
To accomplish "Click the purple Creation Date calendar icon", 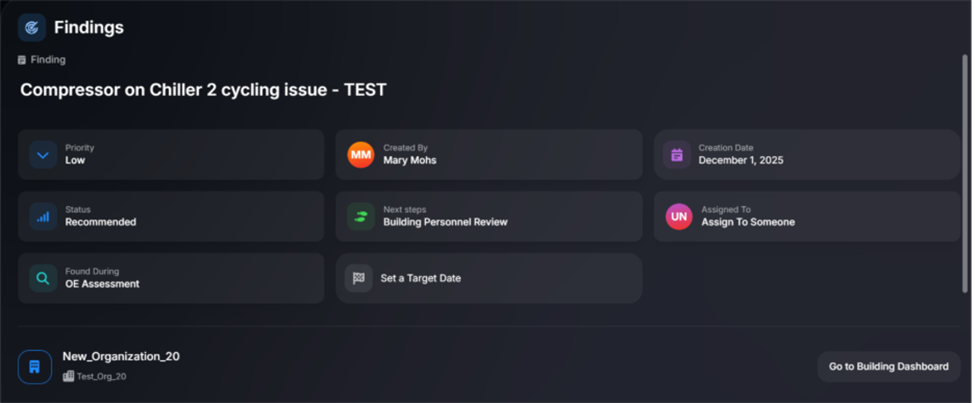I will 677,155.
